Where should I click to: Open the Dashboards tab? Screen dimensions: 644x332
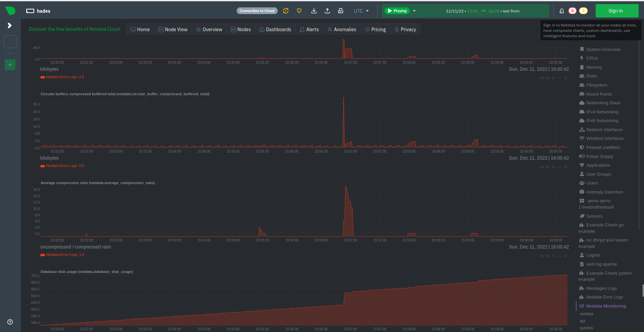pyautogui.click(x=275, y=30)
